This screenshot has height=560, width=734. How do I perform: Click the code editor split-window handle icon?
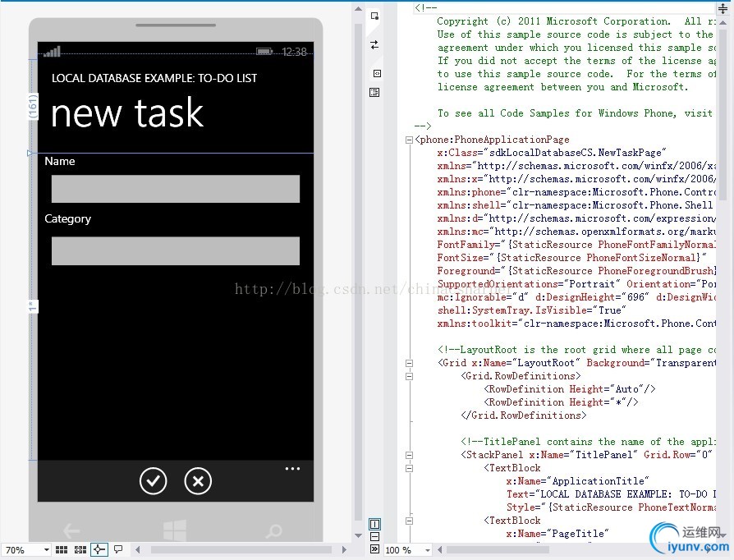[723, 8]
